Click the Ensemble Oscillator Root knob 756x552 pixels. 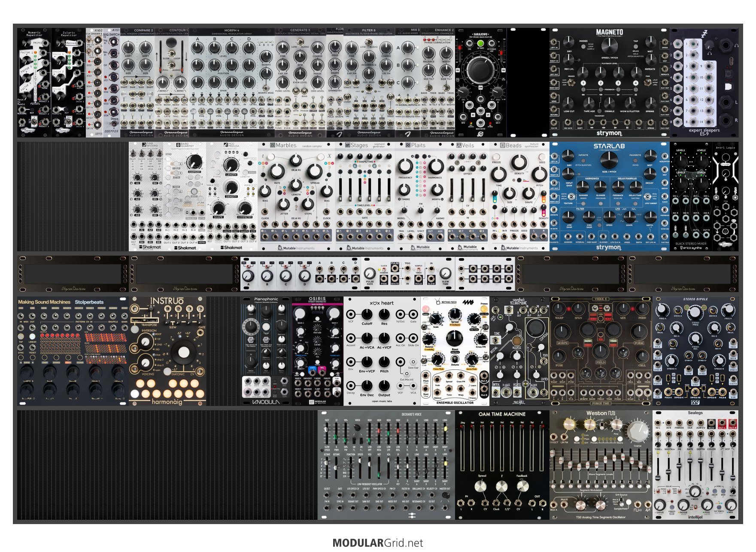[x=455, y=339]
